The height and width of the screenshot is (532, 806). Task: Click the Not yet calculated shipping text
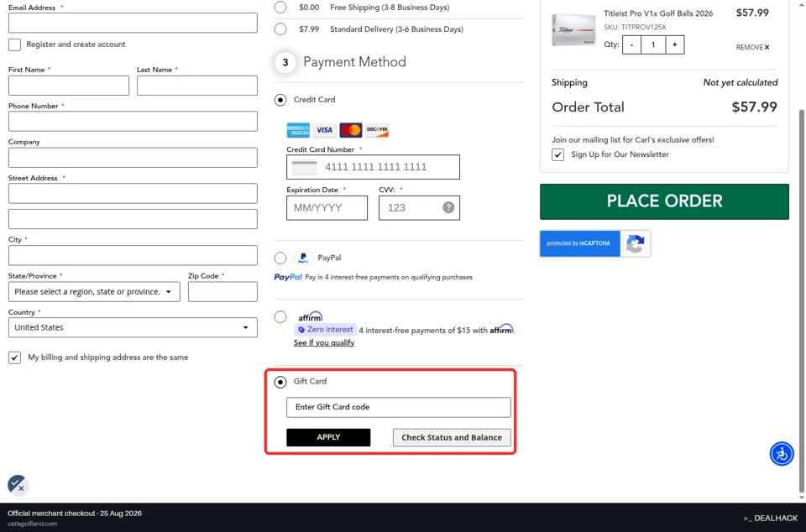741,83
